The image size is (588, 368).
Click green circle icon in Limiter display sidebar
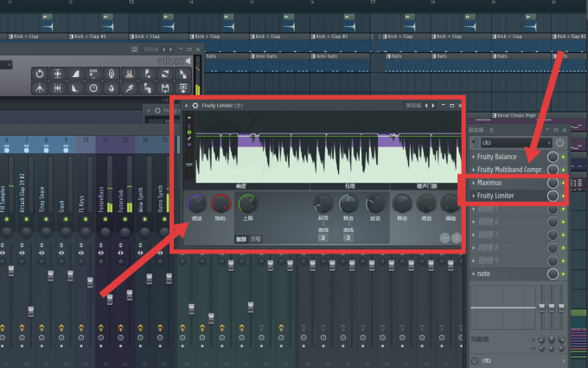[x=189, y=132]
